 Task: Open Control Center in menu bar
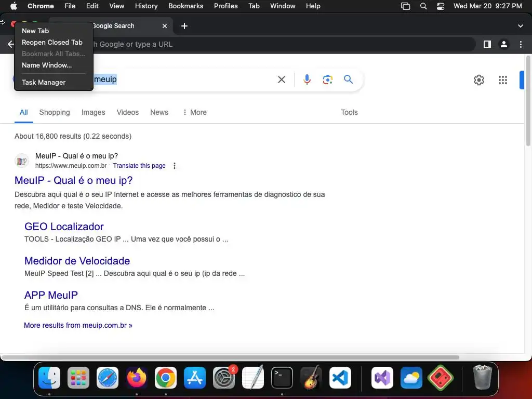(x=441, y=6)
